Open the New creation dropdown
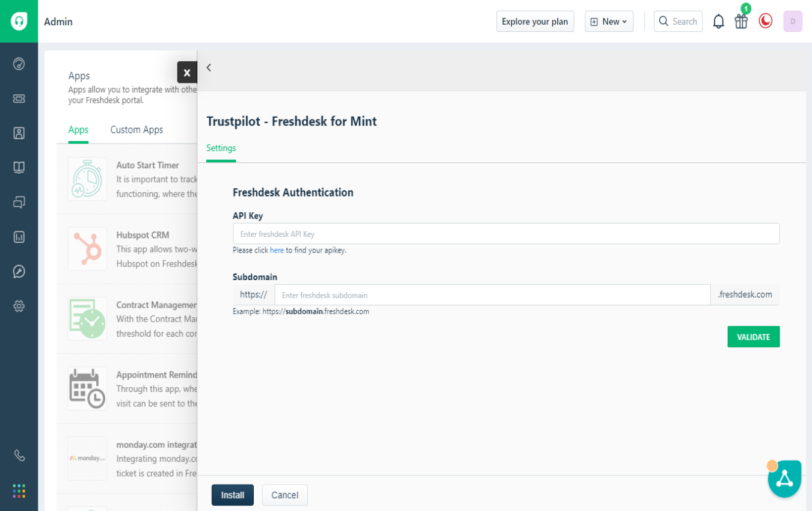 click(609, 21)
